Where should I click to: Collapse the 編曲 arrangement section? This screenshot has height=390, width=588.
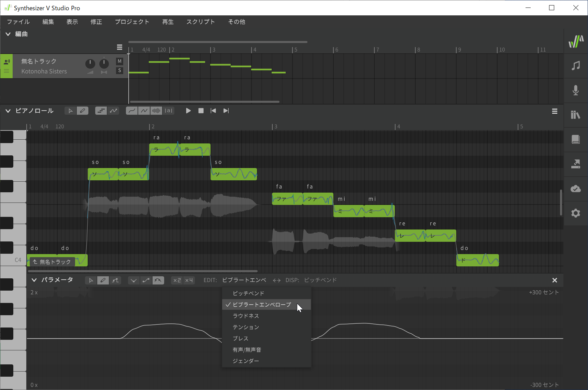click(8, 34)
